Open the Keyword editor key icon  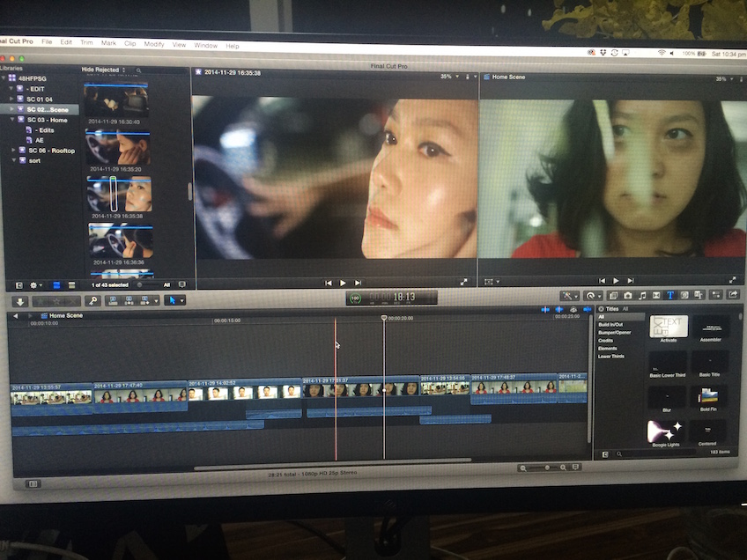(x=91, y=301)
